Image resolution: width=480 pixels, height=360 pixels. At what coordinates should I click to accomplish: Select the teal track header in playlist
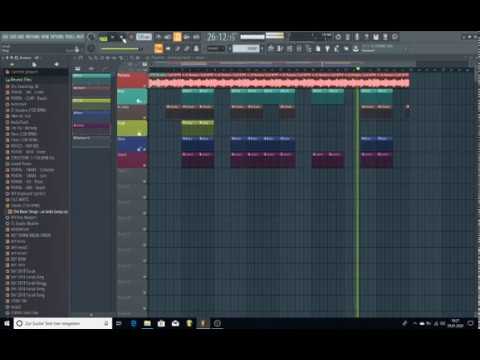point(132,96)
